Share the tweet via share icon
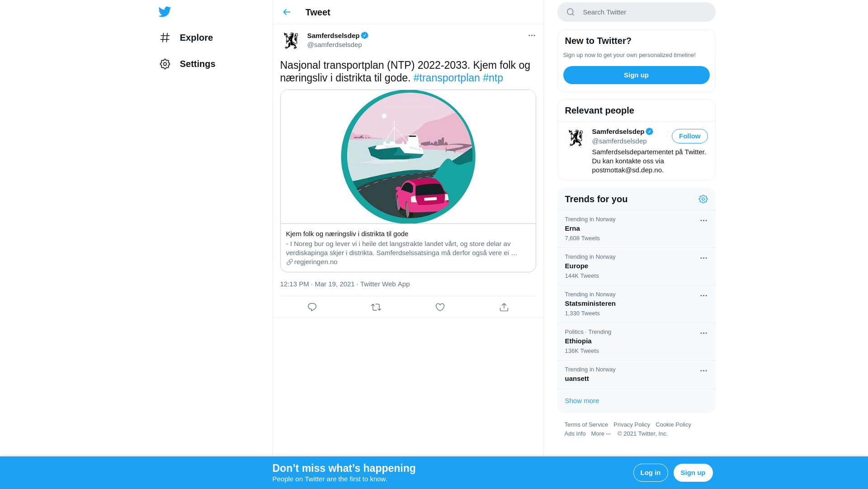The width and height of the screenshot is (868, 489). [x=504, y=307]
